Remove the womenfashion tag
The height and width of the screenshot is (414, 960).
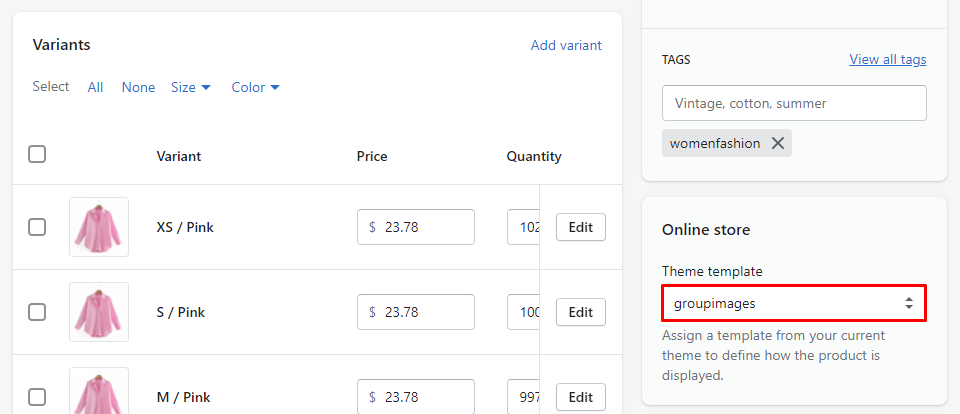tap(778, 143)
